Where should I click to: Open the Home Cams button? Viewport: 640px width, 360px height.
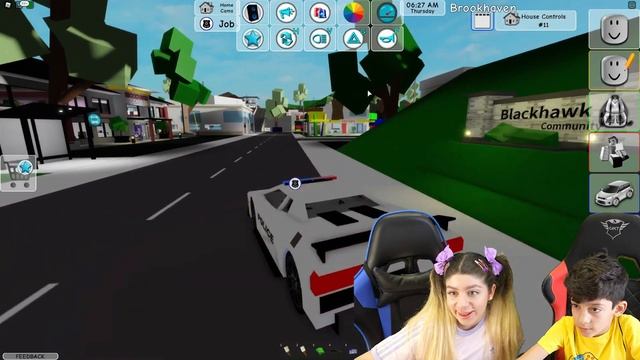coord(216,8)
